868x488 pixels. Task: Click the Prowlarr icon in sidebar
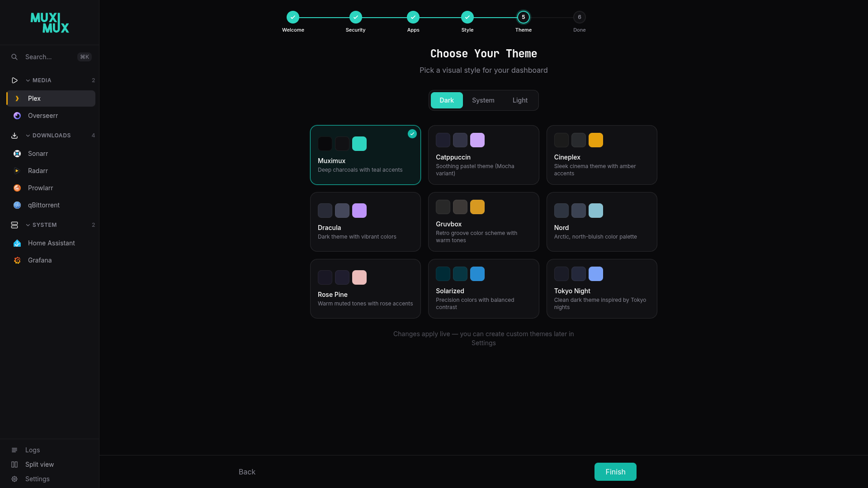pos(17,188)
